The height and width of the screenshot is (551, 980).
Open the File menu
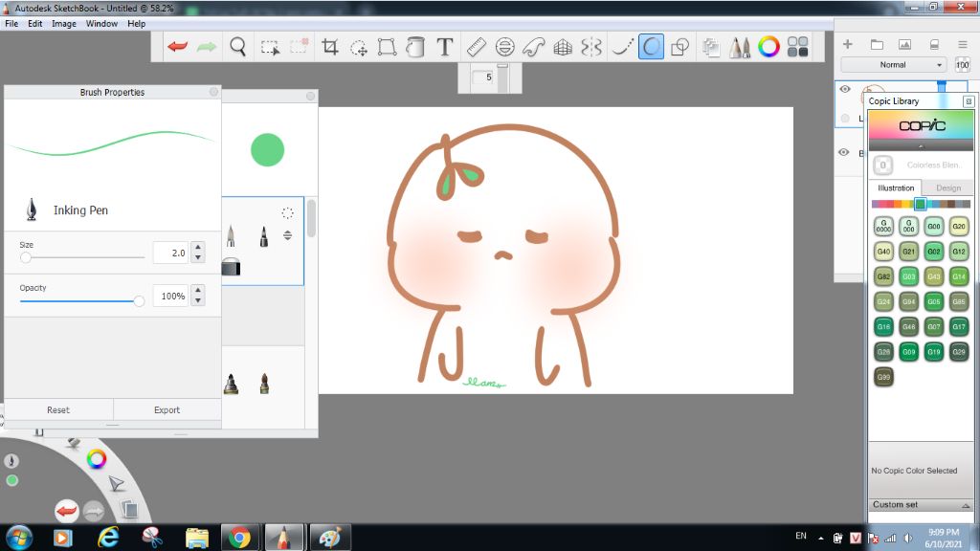tap(11, 24)
